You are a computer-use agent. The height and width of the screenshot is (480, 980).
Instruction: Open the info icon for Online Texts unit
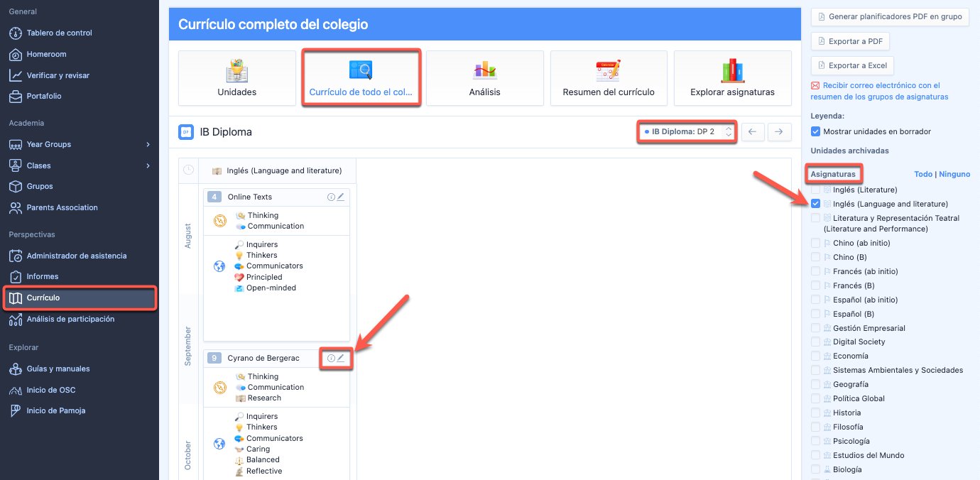coord(331,197)
